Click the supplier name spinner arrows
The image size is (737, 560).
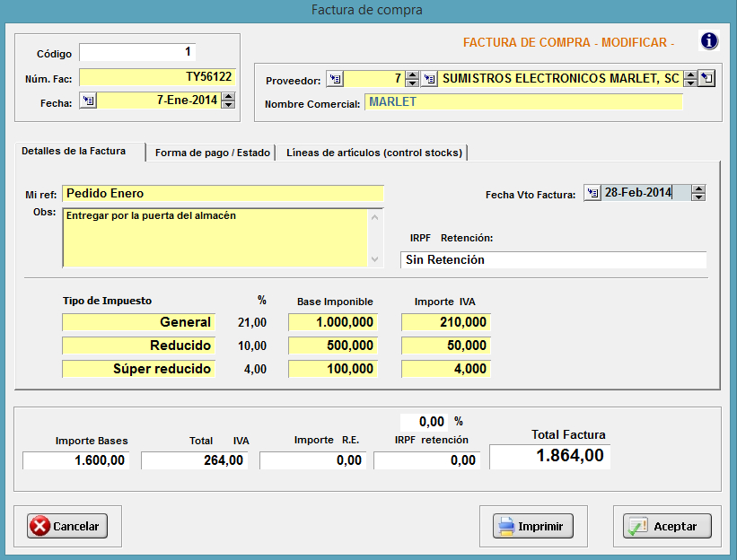click(690, 79)
